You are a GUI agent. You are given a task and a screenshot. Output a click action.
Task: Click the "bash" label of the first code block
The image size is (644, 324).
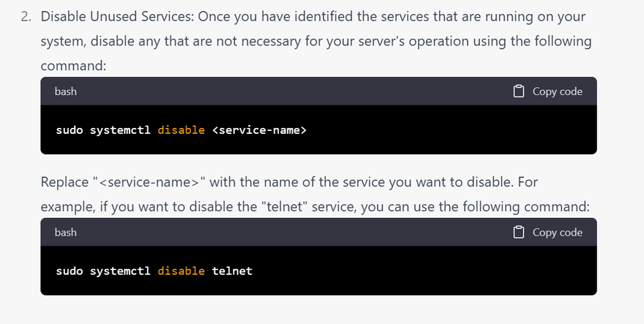pos(66,91)
